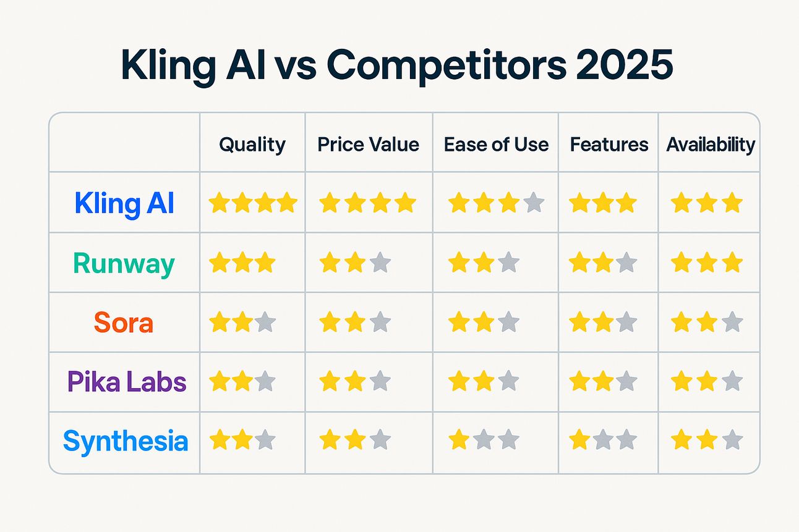Image resolution: width=799 pixels, height=532 pixels.
Task: Select the Features column header
Action: pyautogui.click(x=609, y=145)
